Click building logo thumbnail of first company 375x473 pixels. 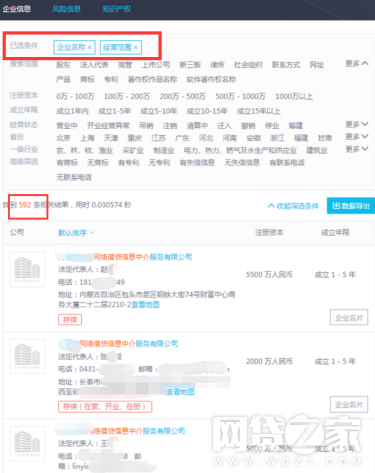pos(27,269)
